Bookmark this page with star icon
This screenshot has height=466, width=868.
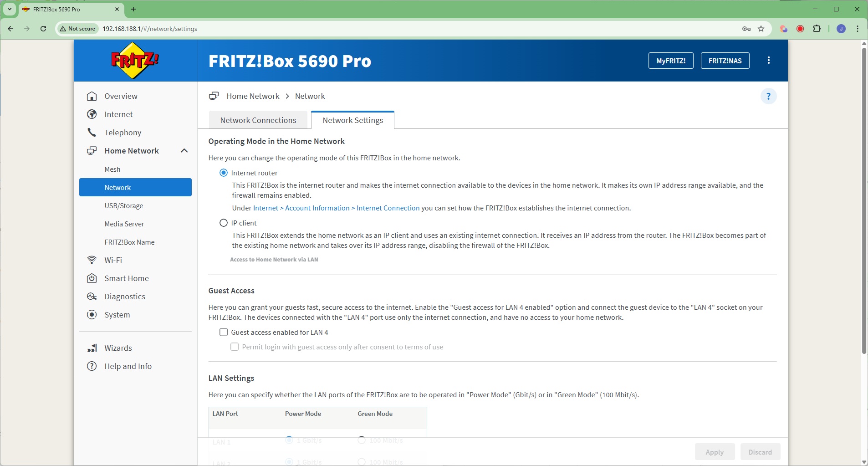tap(761, 29)
